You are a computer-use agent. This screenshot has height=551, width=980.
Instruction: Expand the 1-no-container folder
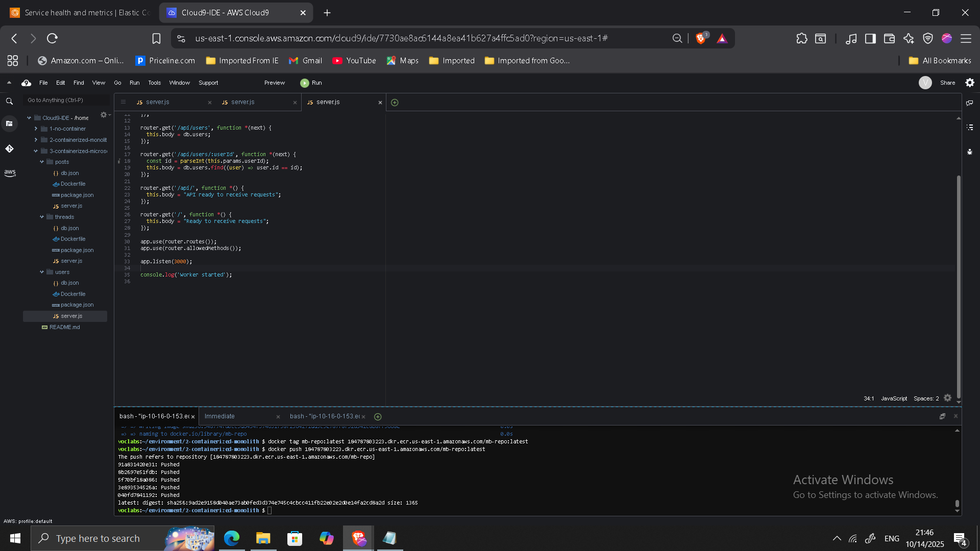36,129
